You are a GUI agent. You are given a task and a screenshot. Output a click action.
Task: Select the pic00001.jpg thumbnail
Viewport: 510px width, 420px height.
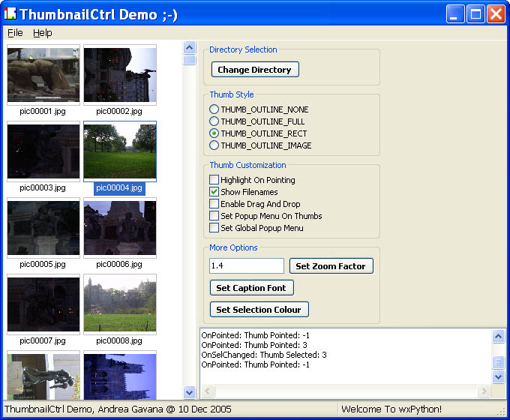43,74
